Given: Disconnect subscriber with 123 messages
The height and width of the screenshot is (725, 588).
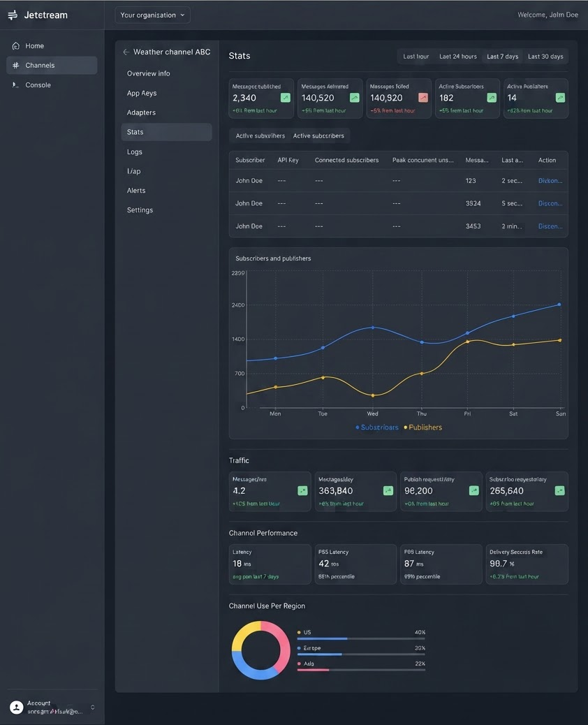Looking at the screenshot, I should pos(550,181).
